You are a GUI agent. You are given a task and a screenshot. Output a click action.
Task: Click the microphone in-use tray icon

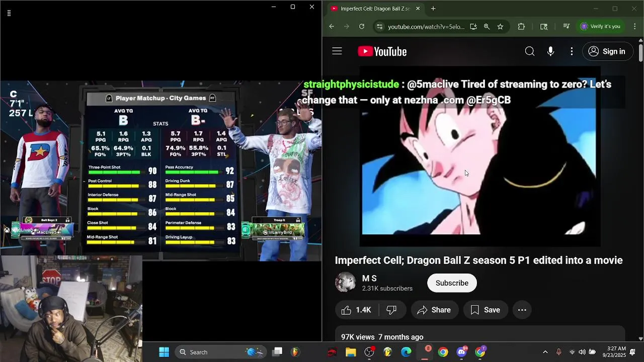tap(558, 352)
